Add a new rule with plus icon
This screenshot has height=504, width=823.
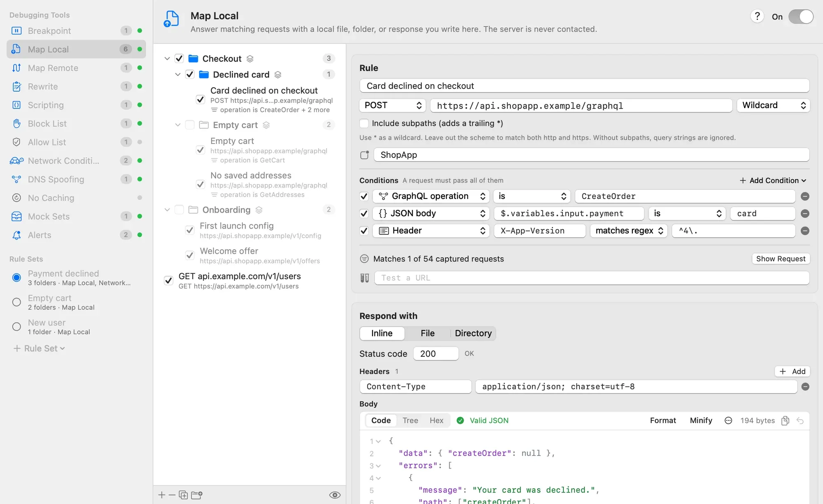pyautogui.click(x=162, y=495)
